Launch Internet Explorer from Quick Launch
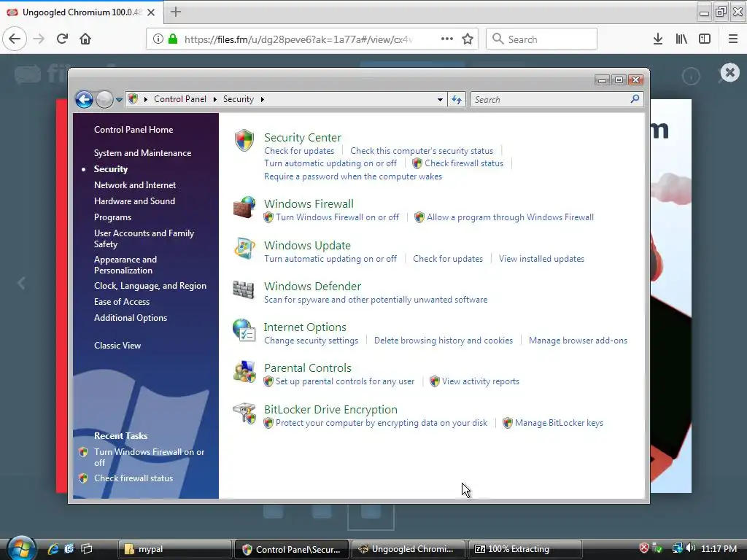Screen dimensions: 747x560 53,549
